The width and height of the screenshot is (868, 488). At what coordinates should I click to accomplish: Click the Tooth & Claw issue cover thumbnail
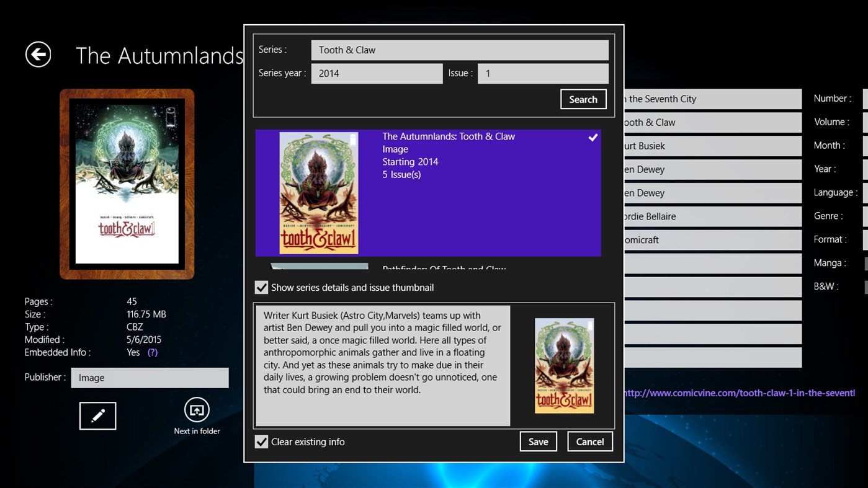click(563, 365)
